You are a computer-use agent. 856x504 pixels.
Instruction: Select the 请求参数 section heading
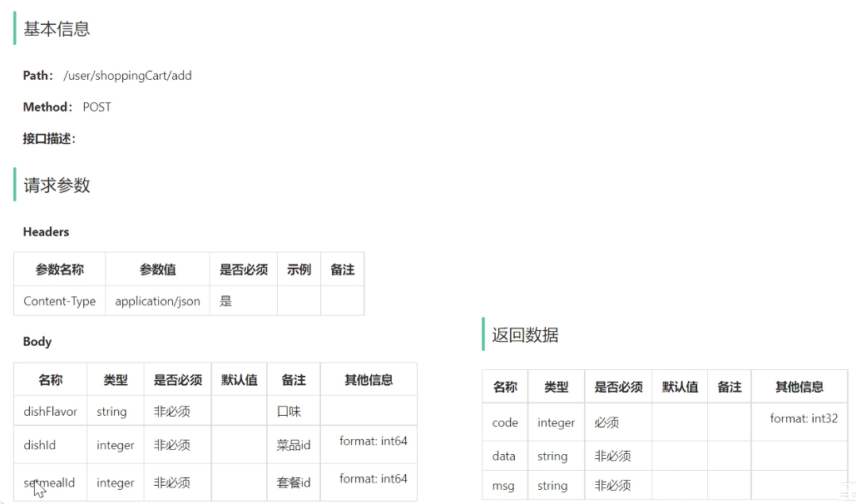coord(57,185)
